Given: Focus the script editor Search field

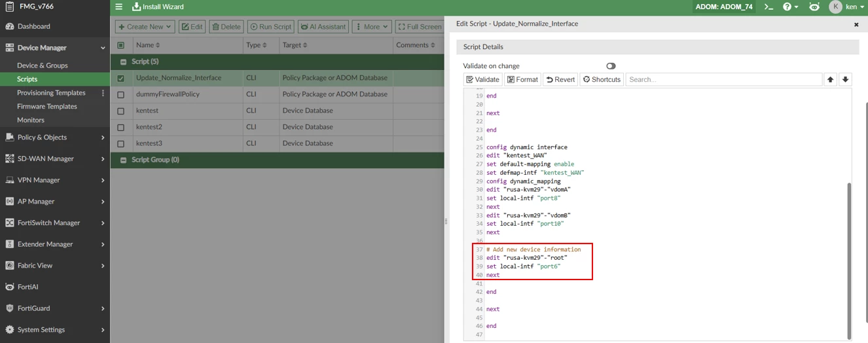Looking at the screenshot, I should [x=723, y=79].
